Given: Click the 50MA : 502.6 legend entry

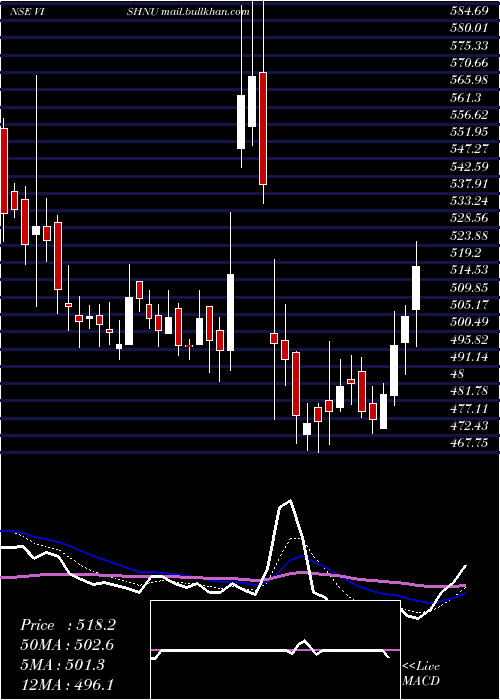Looking at the screenshot, I should coord(67,645).
